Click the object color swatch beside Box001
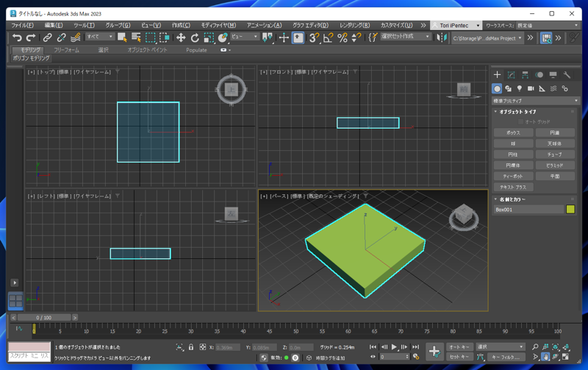 click(570, 210)
